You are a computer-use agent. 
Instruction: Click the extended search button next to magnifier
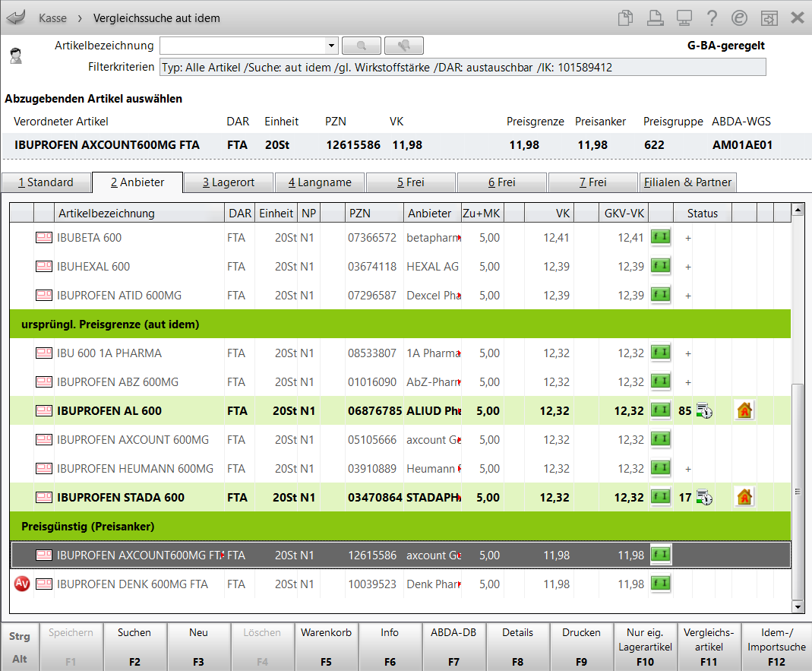(x=404, y=46)
